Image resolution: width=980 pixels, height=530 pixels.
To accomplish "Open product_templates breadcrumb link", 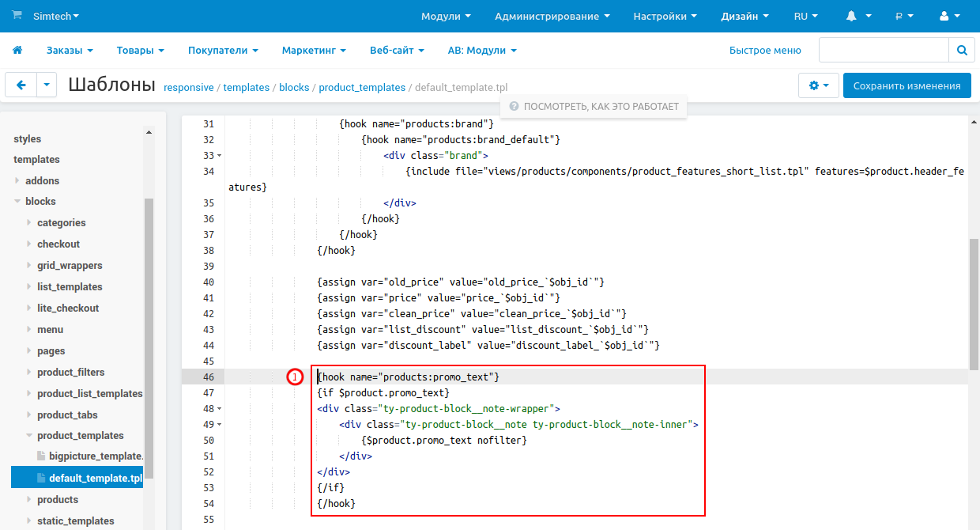I will 362,88.
